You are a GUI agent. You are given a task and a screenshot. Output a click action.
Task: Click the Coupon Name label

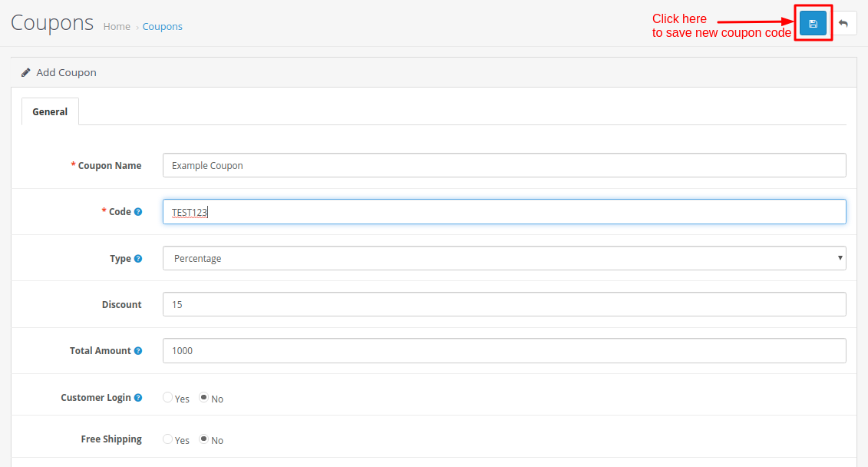click(x=110, y=166)
